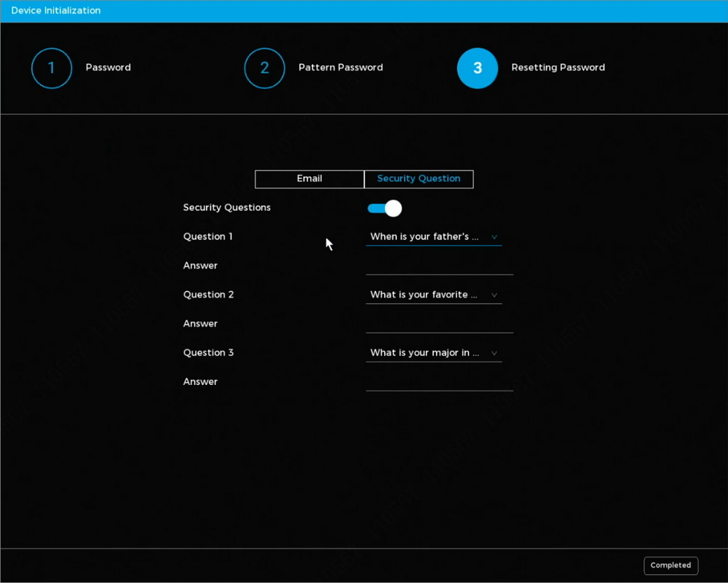Click the step 2 circle icon
Screen dimensions: 728x583
tap(264, 68)
